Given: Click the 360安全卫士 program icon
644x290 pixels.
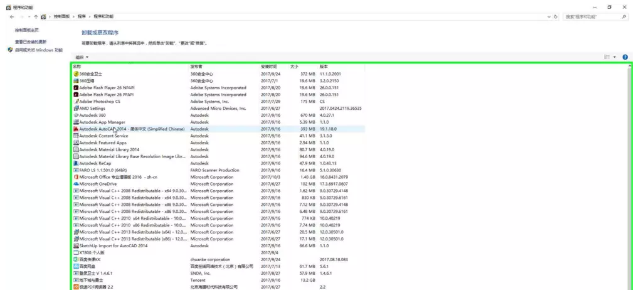Looking at the screenshot, I should tap(76, 74).
